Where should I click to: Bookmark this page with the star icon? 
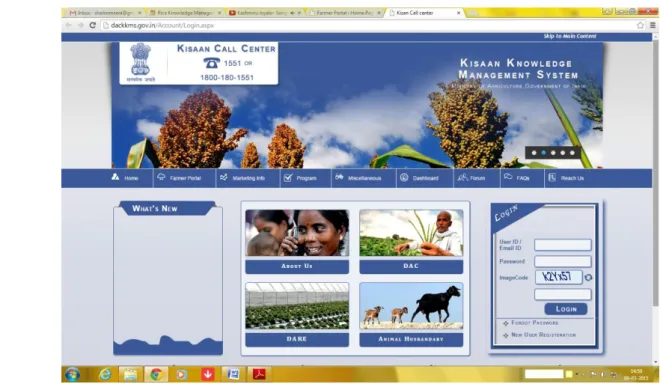click(x=640, y=25)
